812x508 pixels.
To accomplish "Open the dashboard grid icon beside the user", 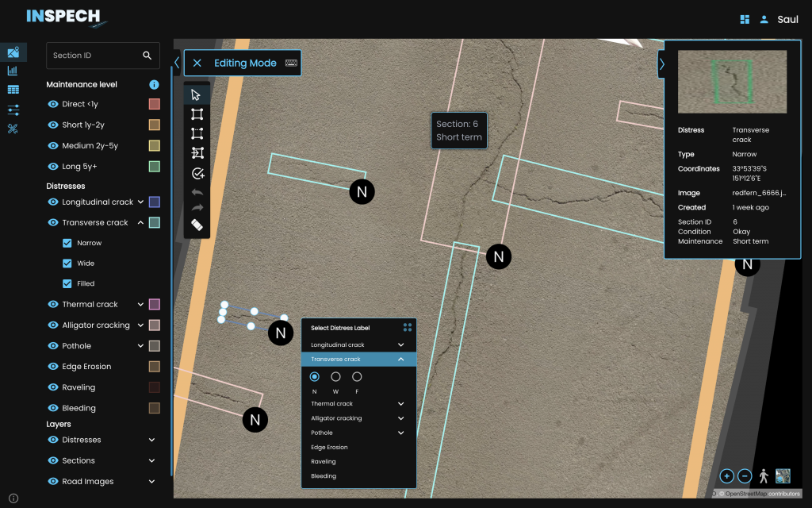I will [744, 19].
